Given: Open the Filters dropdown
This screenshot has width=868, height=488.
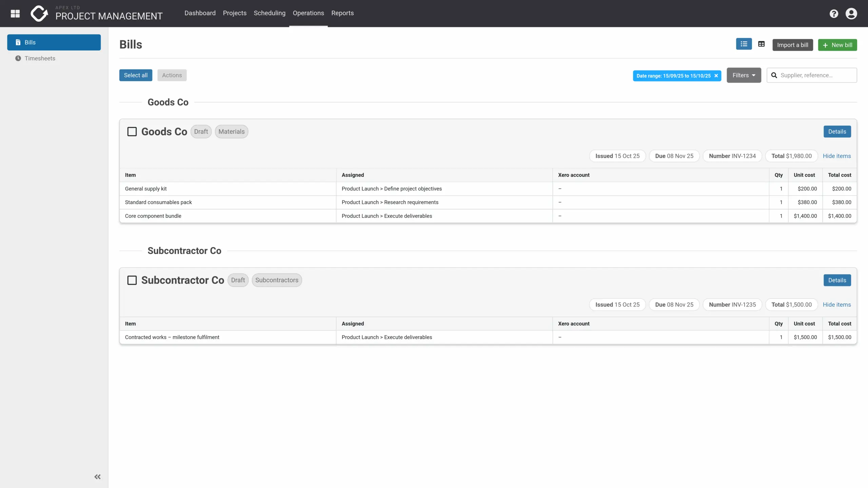Looking at the screenshot, I should point(744,75).
